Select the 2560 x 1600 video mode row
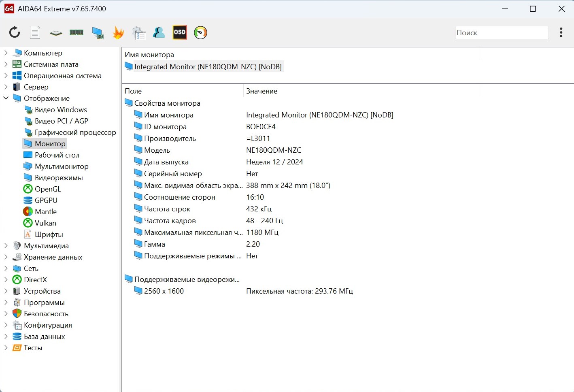The image size is (574, 392). click(x=164, y=291)
